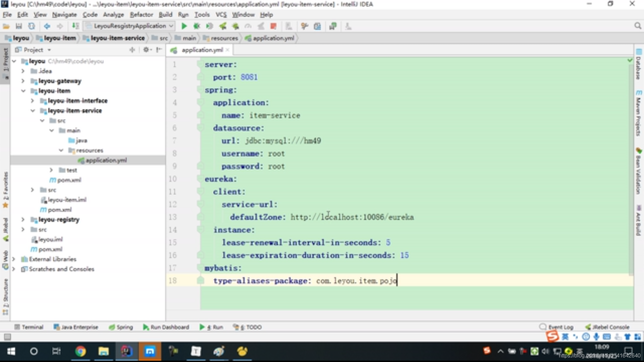Start the debug session with bug icon
The width and height of the screenshot is (644, 362).
click(197, 26)
